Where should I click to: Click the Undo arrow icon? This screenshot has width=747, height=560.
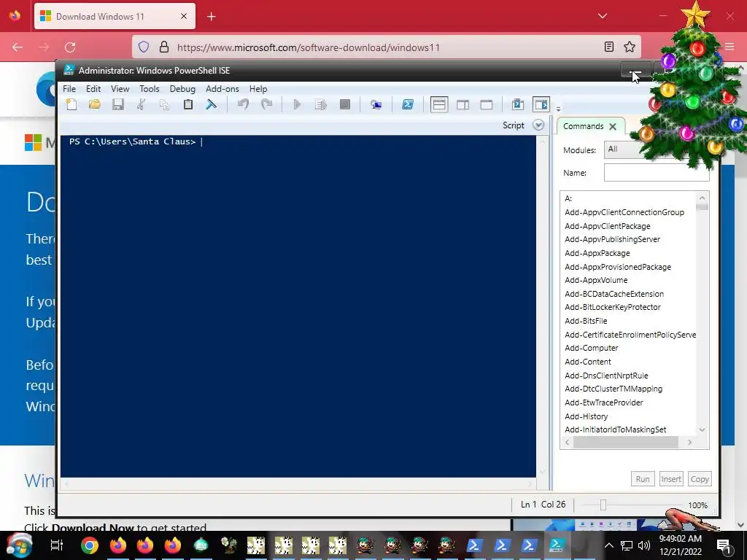coord(243,104)
